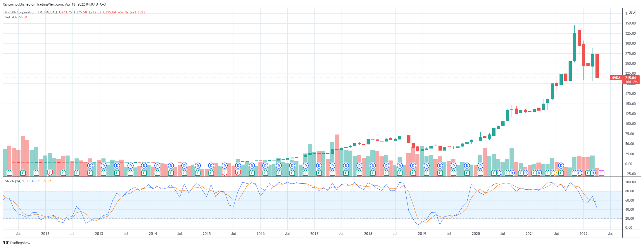Open the USD currency selector
644x248 pixels.
tap(632, 13)
